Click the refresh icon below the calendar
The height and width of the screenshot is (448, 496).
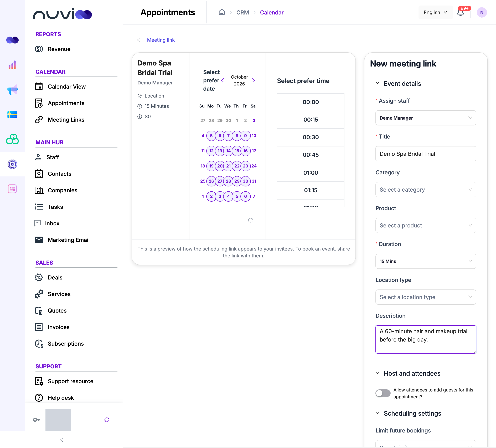(250, 220)
